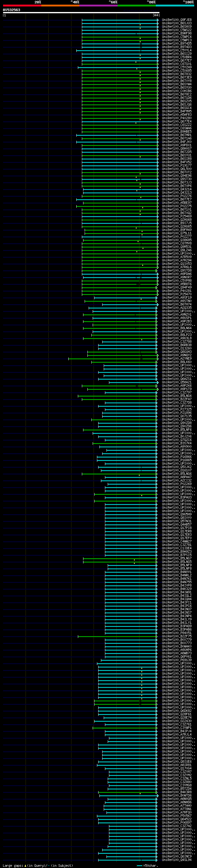Screen dimensions: 197x868
Task: Click the green ~80% identity legend color
Action: tap(137, 6)
